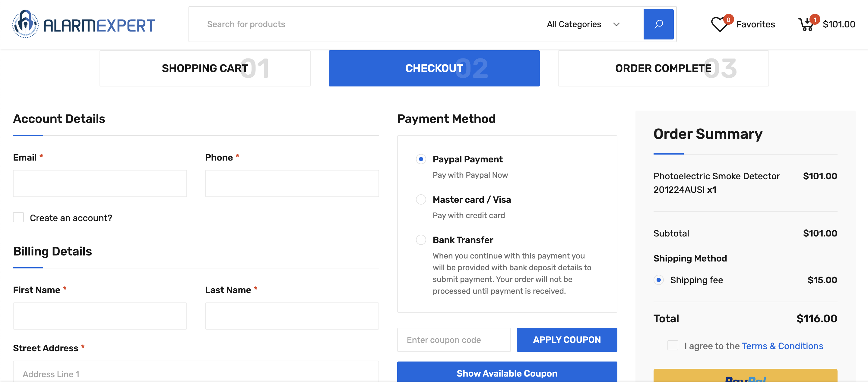This screenshot has width=868, height=382.
Task: Select the Order Complete step tab
Action: [663, 68]
